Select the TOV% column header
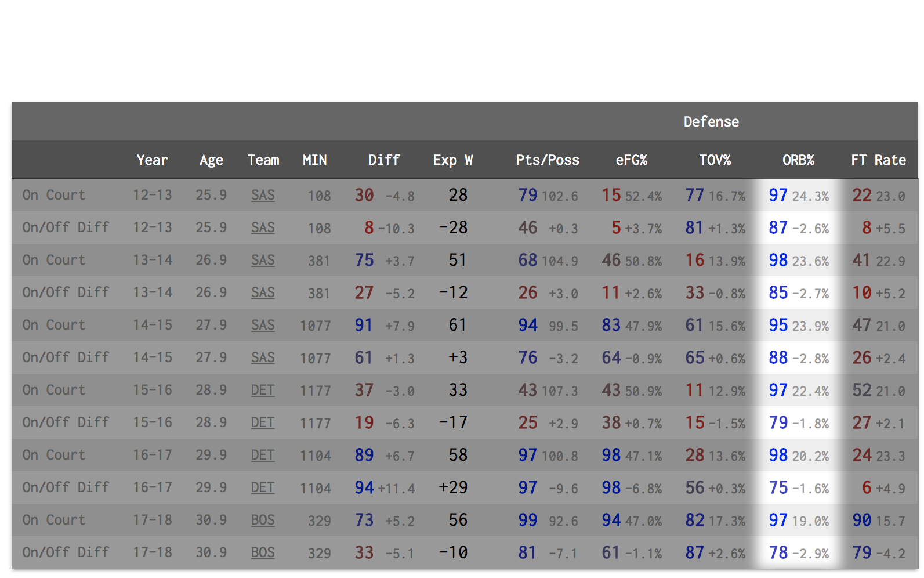 (x=715, y=160)
